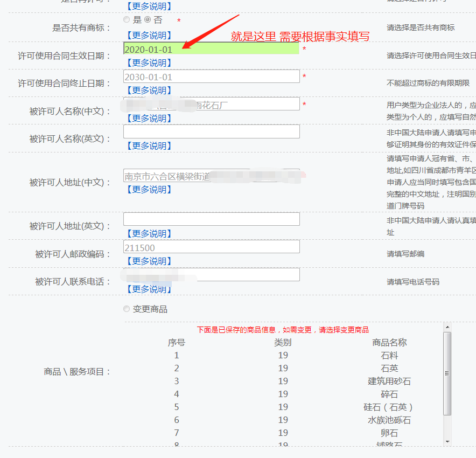This screenshot has width=476, height=458.
Task: Click the class 19 cell in the 石料 row
Action: click(283, 355)
